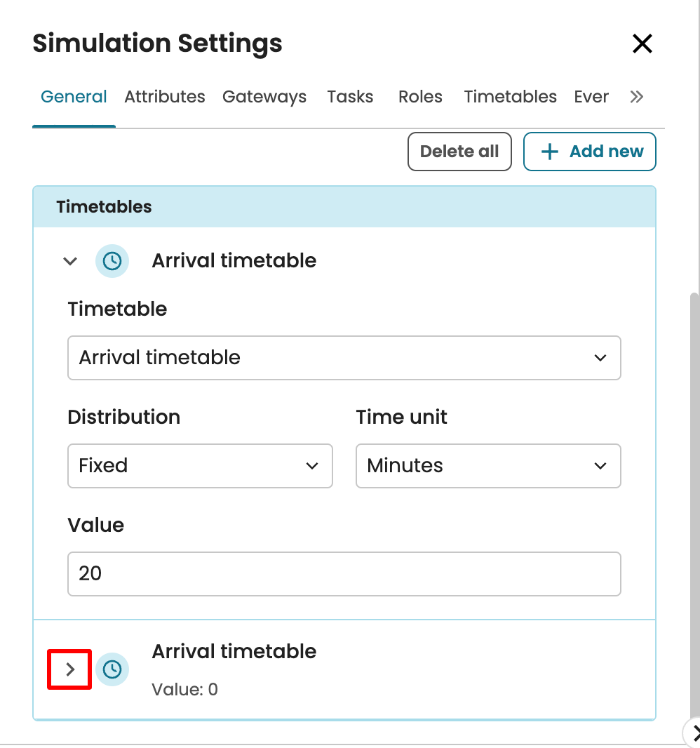700x748 pixels.
Task: Click the Value input field containing 20
Action: point(344,574)
